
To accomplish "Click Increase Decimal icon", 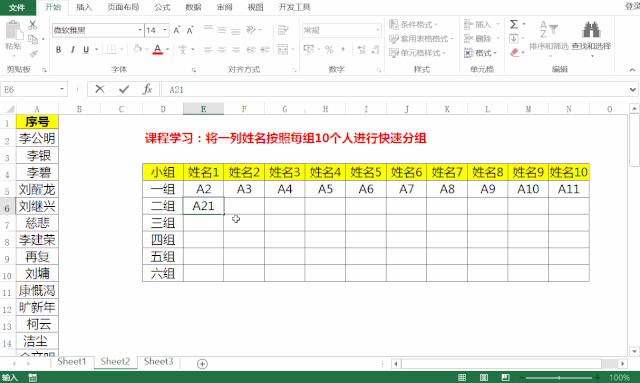I will pos(362,50).
